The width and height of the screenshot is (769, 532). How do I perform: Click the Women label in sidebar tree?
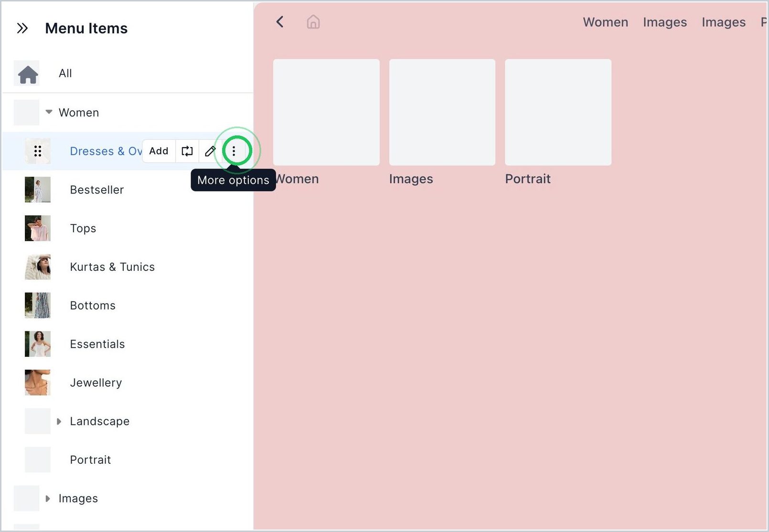click(79, 113)
